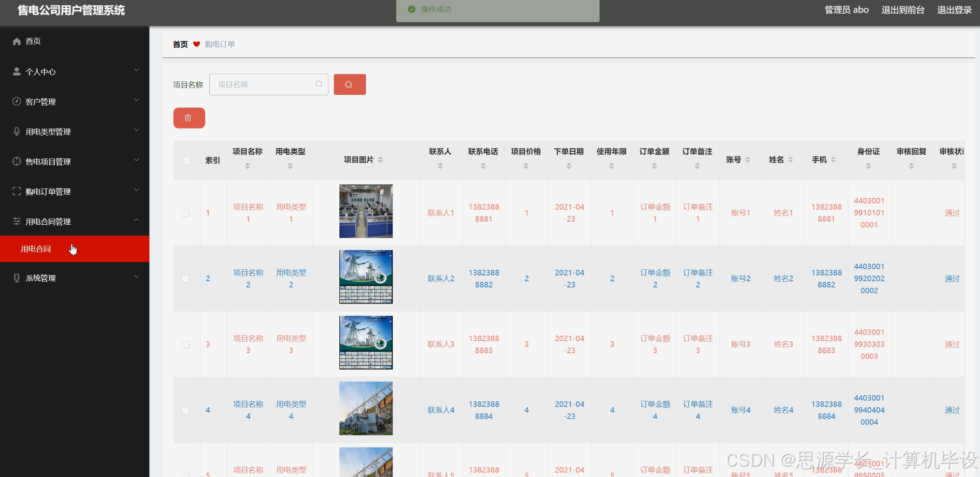Tick the select-all checkbox in the table header
The width and height of the screenshot is (980, 477).
click(x=186, y=161)
